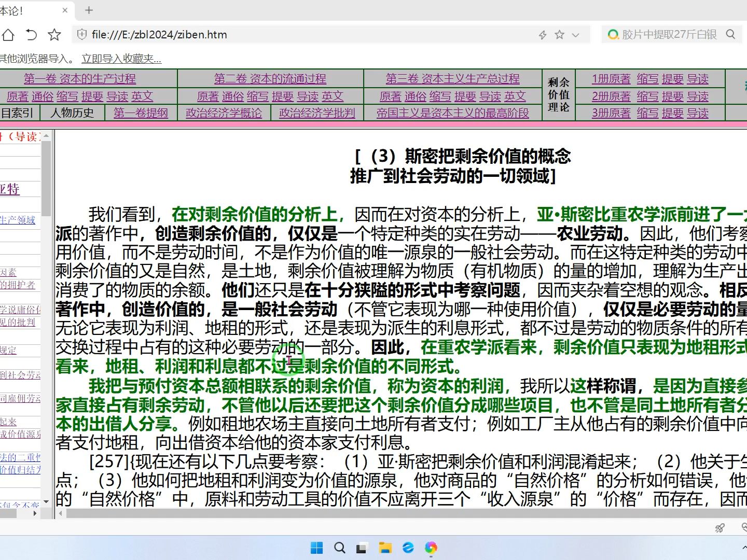
Task: Open 3册原著 surplus value link
Action: click(611, 113)
